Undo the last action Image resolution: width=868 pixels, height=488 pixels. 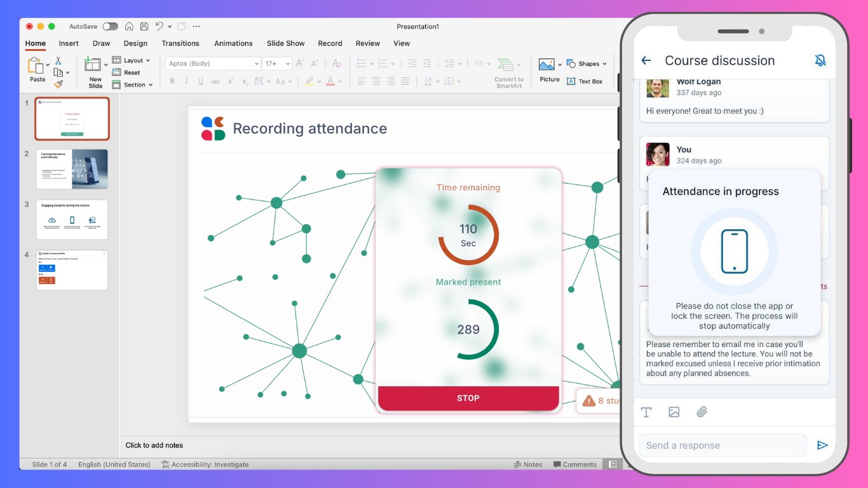(159, 27)
